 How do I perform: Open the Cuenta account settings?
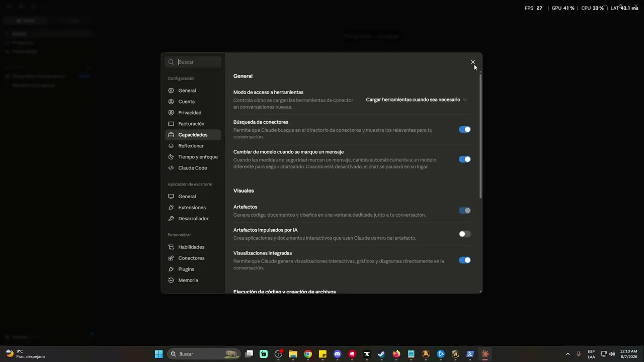click(x=193, y=102)
